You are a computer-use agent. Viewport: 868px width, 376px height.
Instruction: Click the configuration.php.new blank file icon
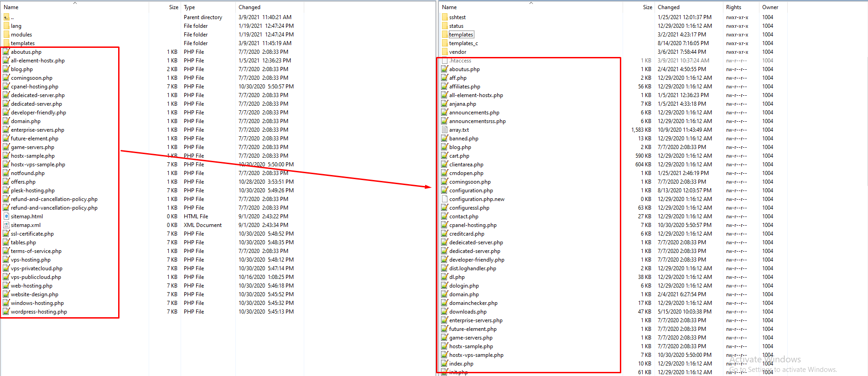click(x=445, y=199)
